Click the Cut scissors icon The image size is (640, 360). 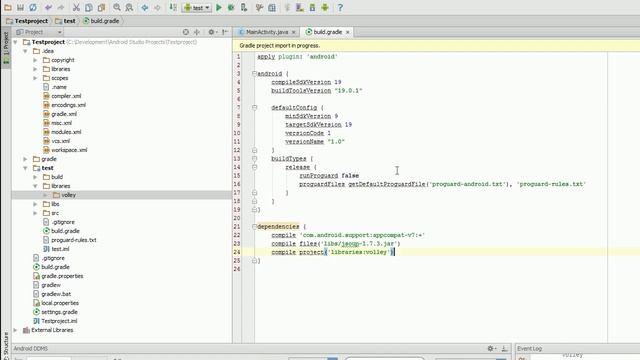tap(76, 7)
